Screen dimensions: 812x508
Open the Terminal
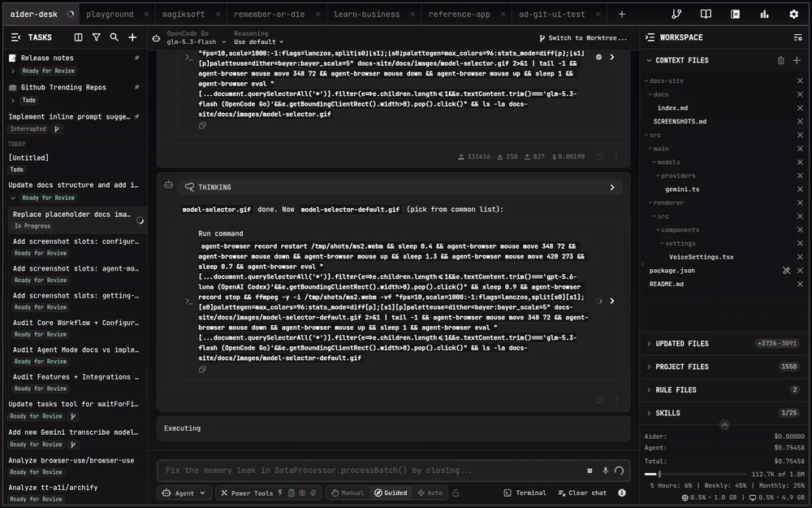(x=525, y=493)
